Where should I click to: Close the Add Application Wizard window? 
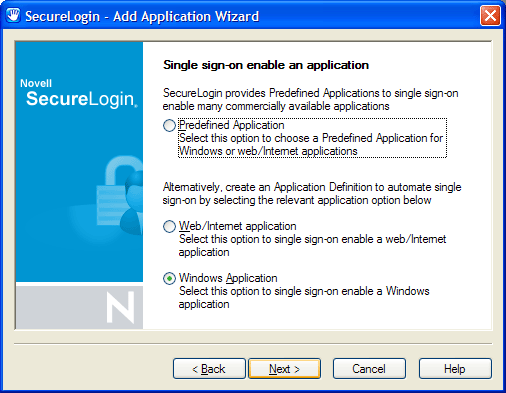click(x=490, y=15)
